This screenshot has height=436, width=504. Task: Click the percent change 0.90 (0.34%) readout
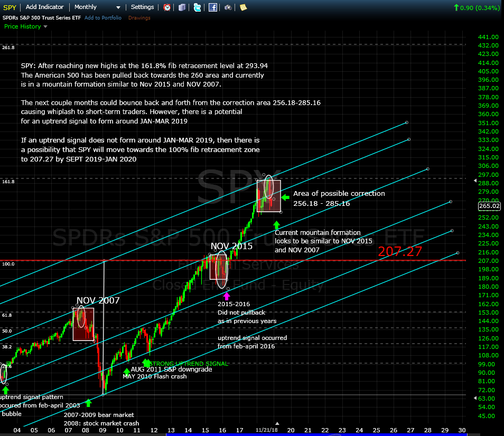click(480, 8)
